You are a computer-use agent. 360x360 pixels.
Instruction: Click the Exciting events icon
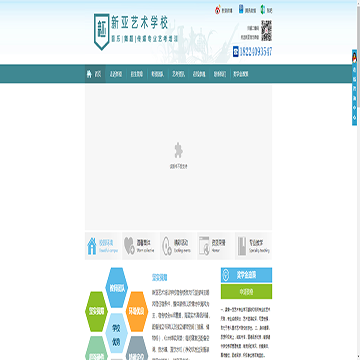[x=167, y=246]
